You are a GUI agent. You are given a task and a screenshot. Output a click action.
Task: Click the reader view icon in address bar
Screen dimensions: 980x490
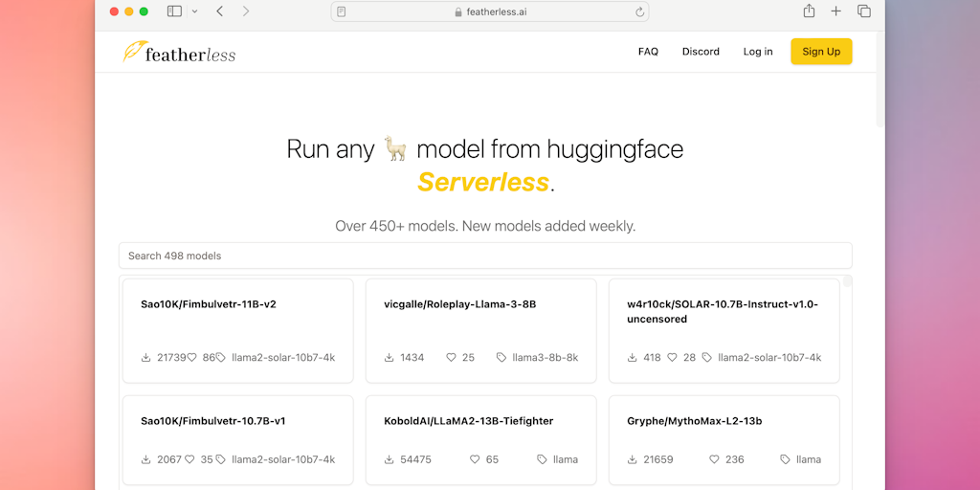(x=342, y=11)
